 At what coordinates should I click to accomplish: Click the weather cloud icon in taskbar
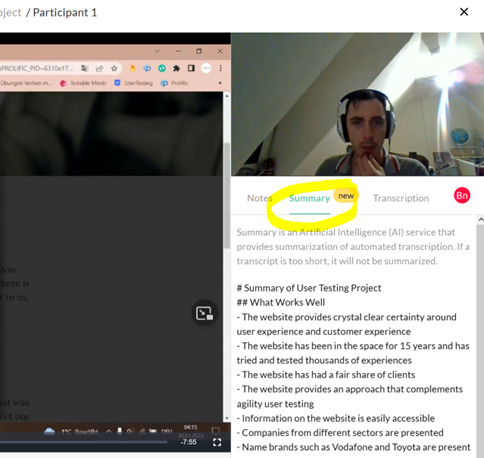pos(49,431)
